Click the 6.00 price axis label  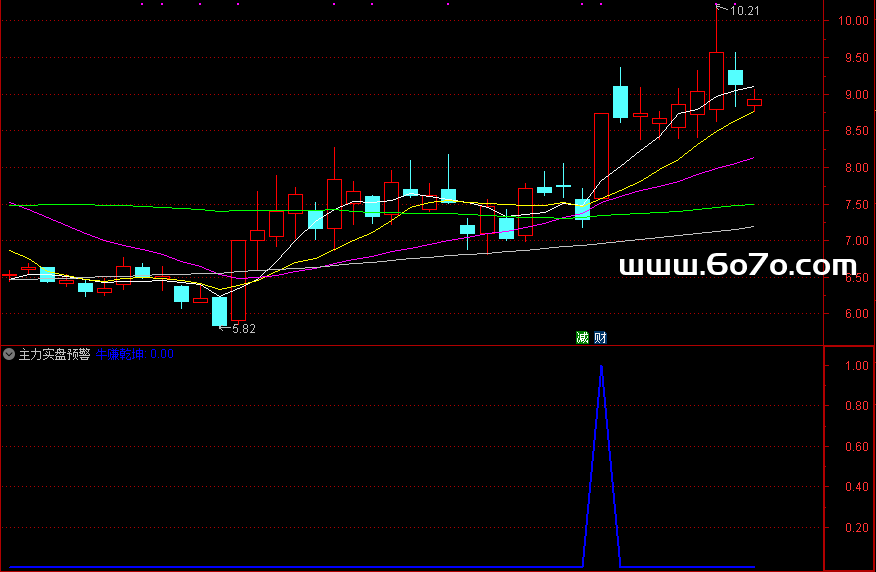[x=852, y=314]
